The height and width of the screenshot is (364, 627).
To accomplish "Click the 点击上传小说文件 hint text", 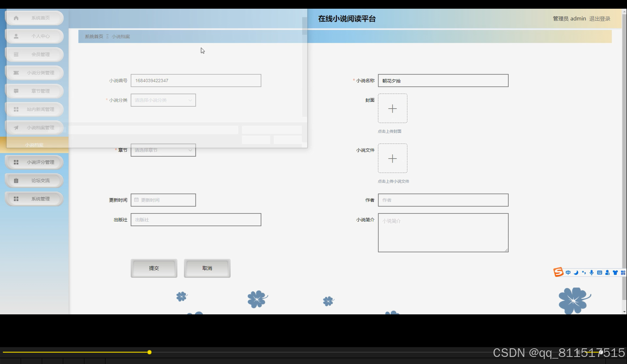I will point(393,181).
